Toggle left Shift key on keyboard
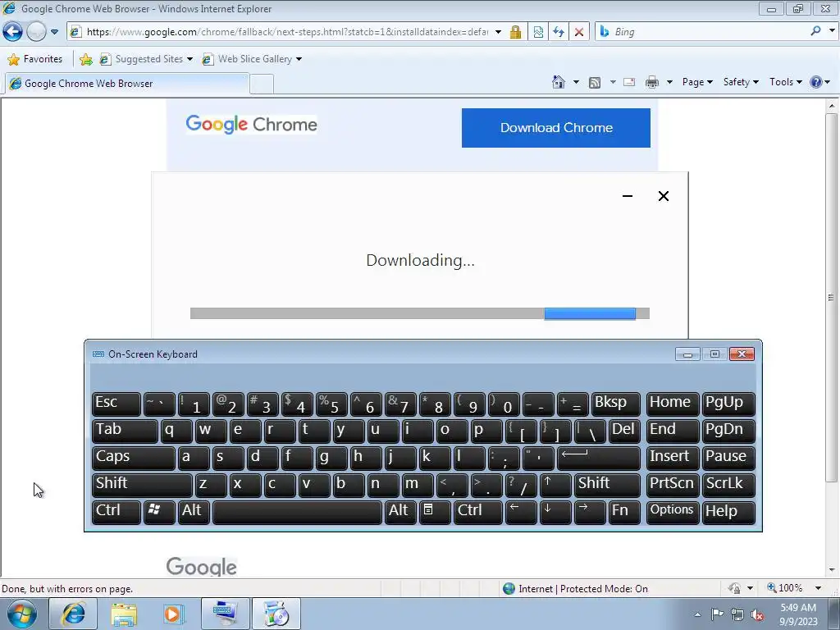This screenshot has width=840, height=630. pos(142,485)
